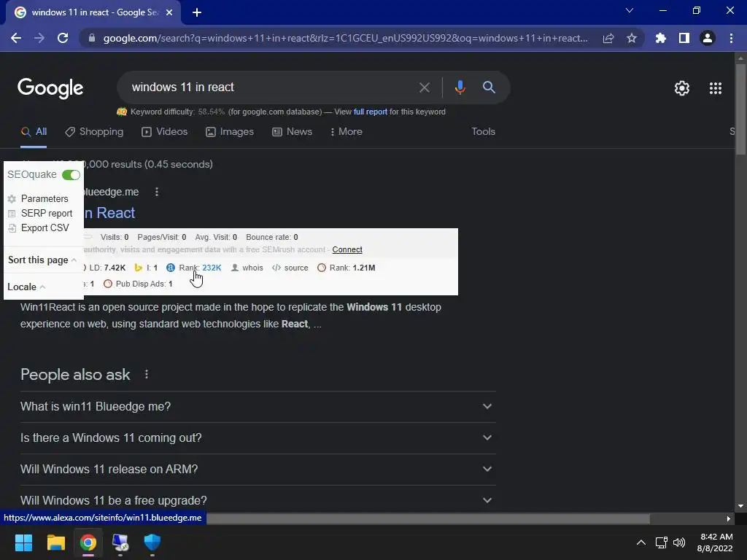The width and height of the screenshot is (747, 560).
Task: Click Pub Disp Ads value
Action: coord(170,284)
